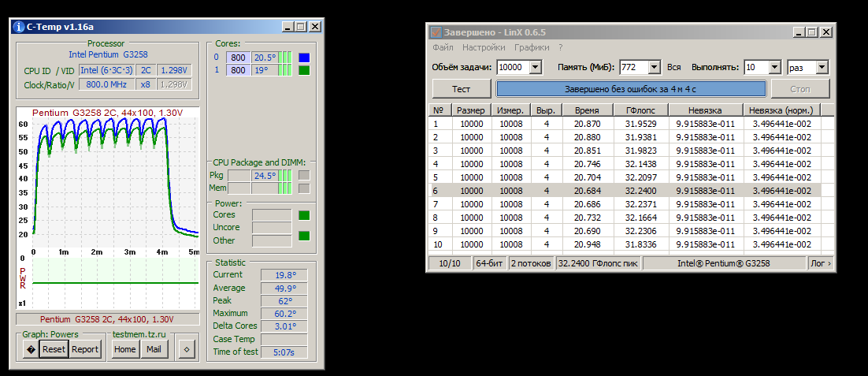Click the core 0 temperature 20.5° field
The height and width of the screenshot is (376, 868).
(265, 58)
